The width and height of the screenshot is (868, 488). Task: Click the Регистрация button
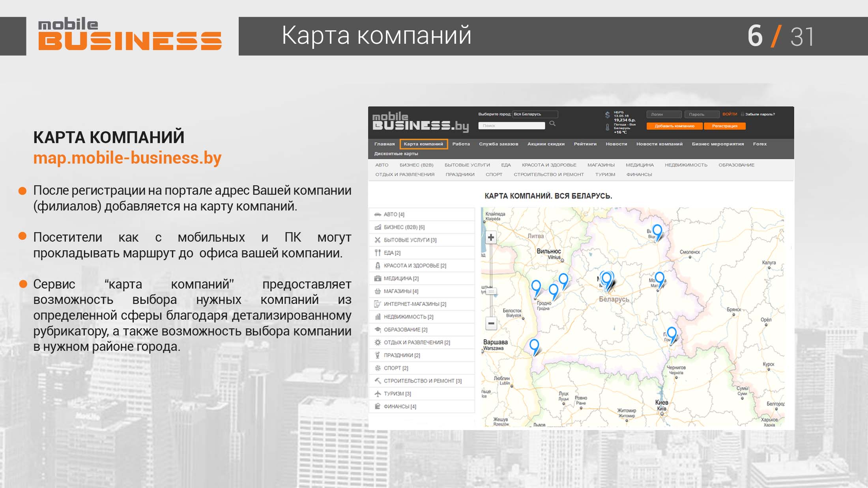(724, 126)
